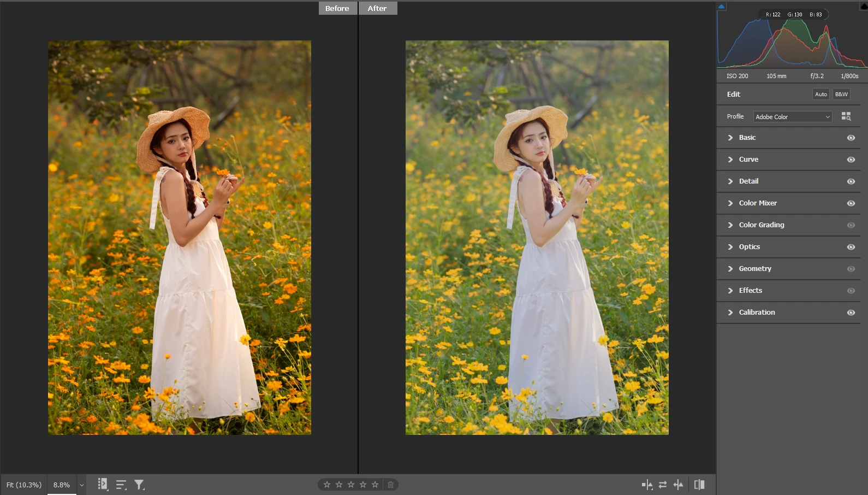The image size is (868, 495).
Task: Toggle the Calibration panel eye icon
Action: [851, 313]
